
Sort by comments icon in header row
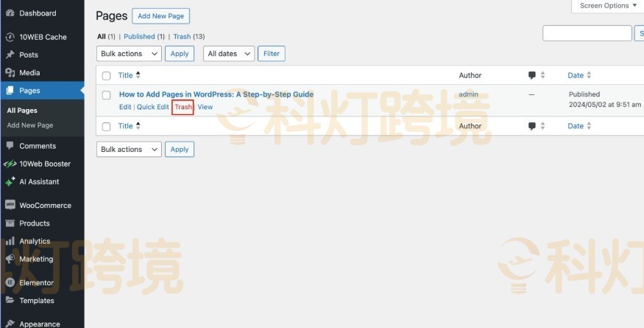coord(532,75)
